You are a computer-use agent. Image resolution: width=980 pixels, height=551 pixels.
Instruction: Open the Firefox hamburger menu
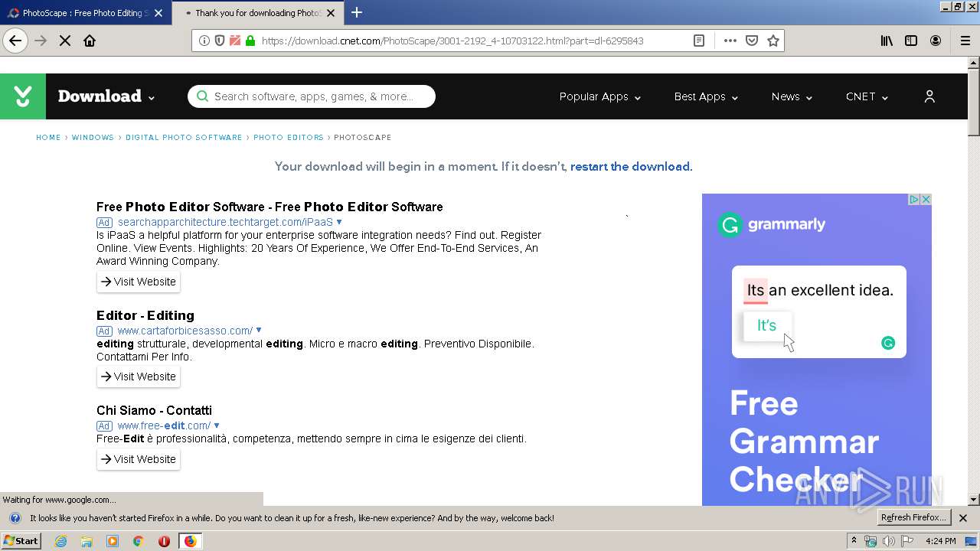(965, 41)
